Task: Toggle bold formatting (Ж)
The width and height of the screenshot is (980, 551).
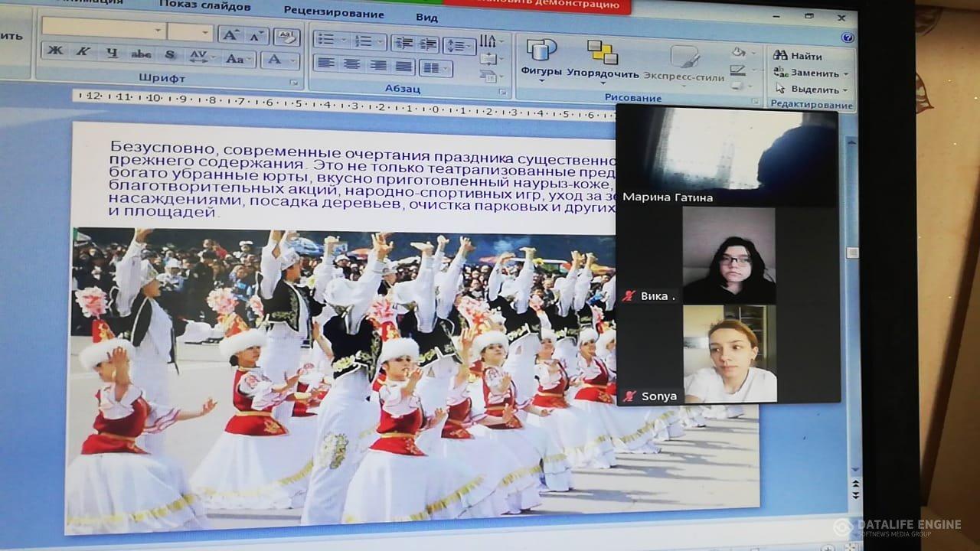Action: (x=54, y=52)
